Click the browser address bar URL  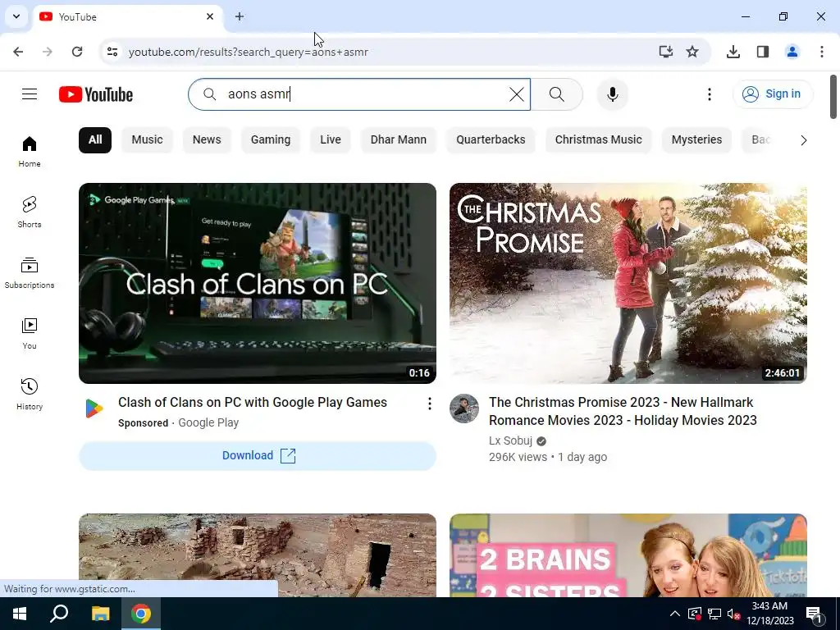coord(248,52)
